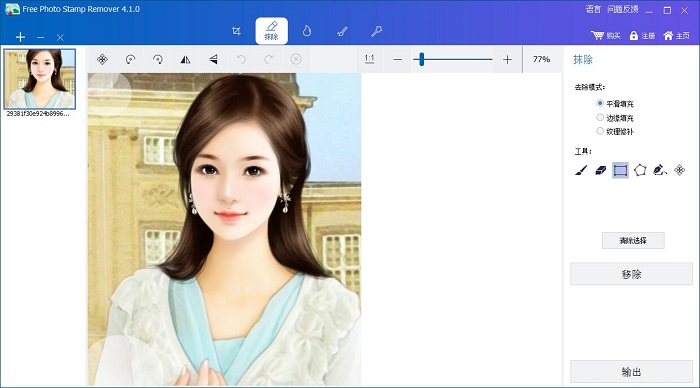Flip the image vertically
700x388 pixels.
coord(213,59)
